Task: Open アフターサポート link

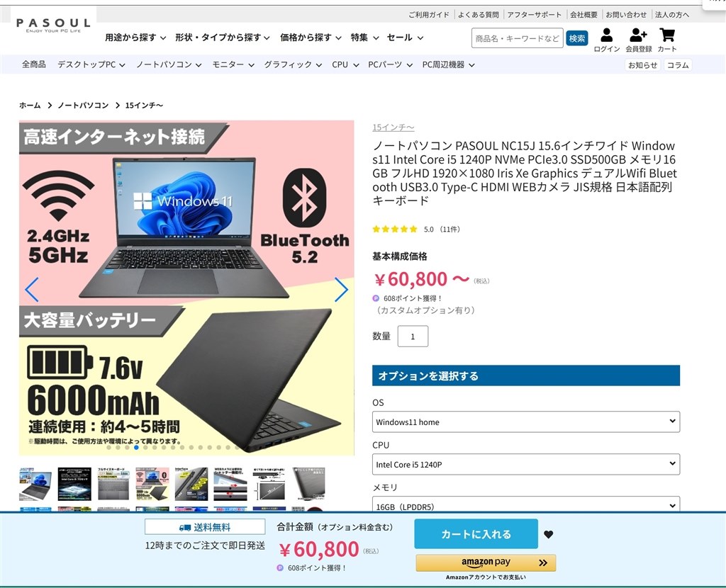Action: (534, 15)
